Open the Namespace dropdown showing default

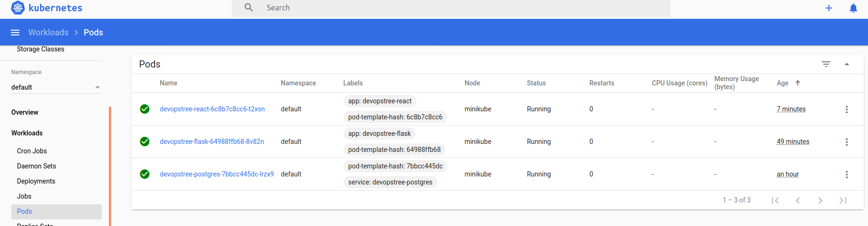56,87
